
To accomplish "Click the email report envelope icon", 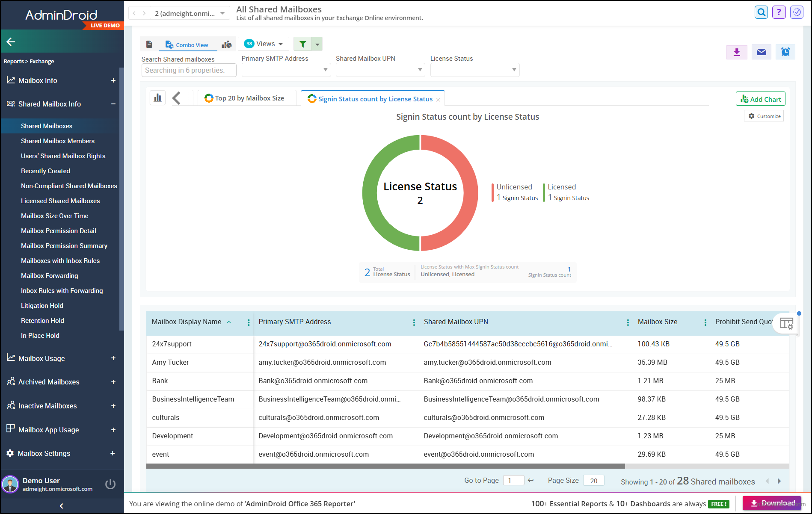I will 761,52.
